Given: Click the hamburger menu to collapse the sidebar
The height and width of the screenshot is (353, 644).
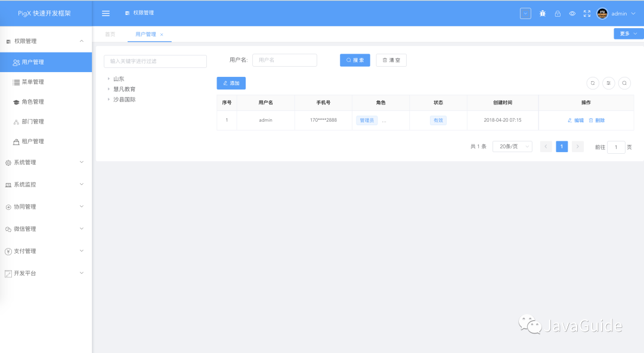Looking at the screenshot, I should (x=106, y=13).
